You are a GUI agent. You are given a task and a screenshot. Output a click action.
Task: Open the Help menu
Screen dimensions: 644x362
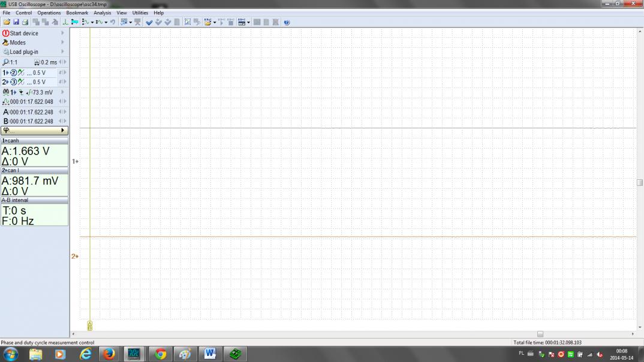tap(158, 13)
